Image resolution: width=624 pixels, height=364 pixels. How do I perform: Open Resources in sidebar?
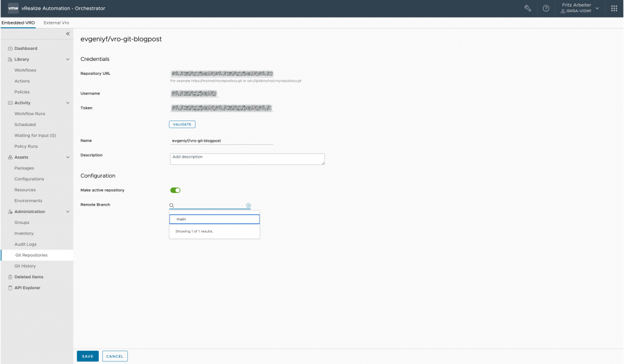pos(24,190)
